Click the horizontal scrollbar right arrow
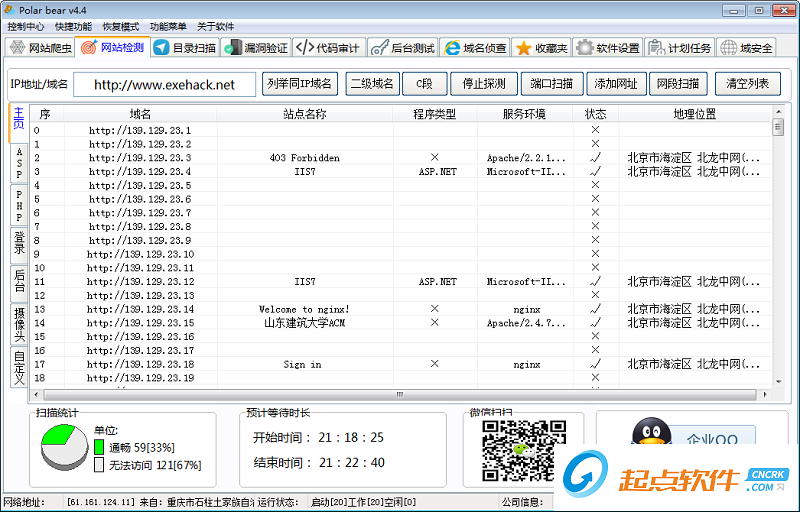Screen dimensions: 800x512 pos(765,394)
